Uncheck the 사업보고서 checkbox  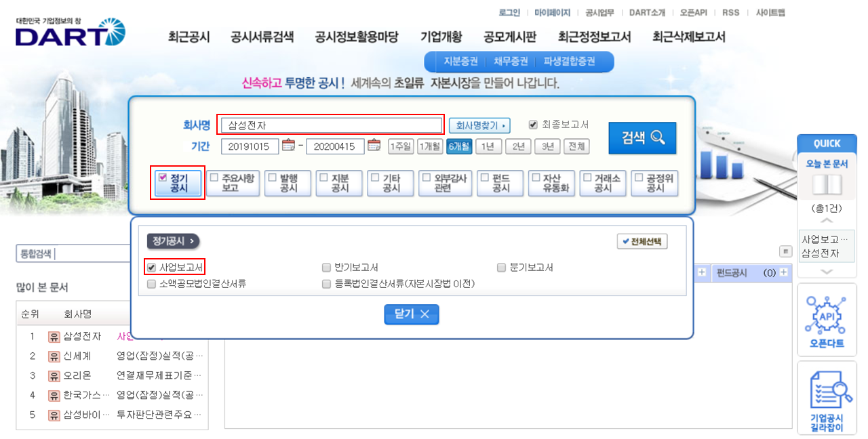click(x=152, y=268)
